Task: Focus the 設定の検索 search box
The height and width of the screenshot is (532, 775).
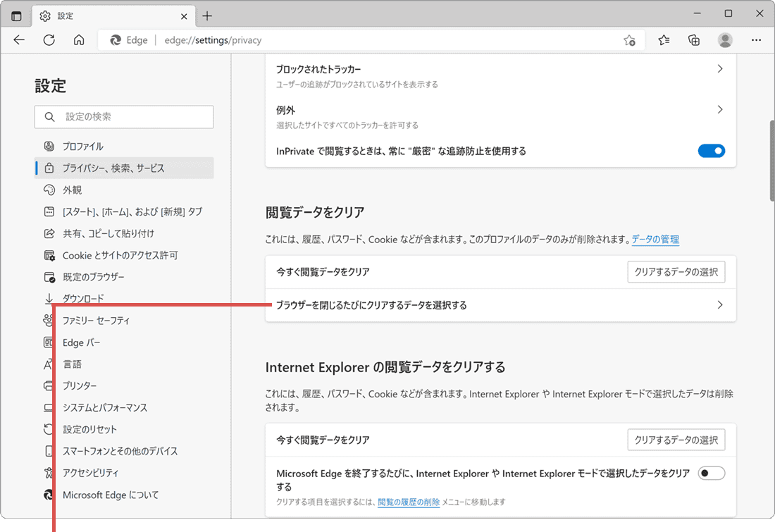Action: point(124,117)
